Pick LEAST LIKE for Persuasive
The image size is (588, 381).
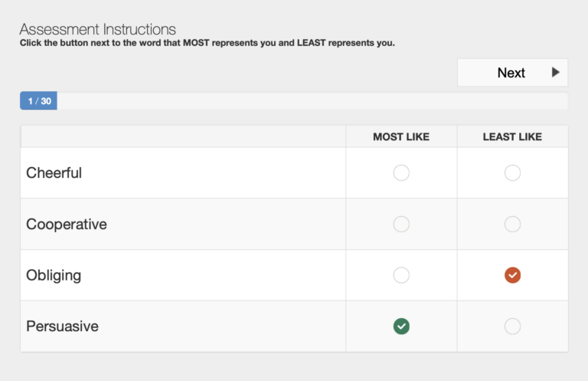512,327
